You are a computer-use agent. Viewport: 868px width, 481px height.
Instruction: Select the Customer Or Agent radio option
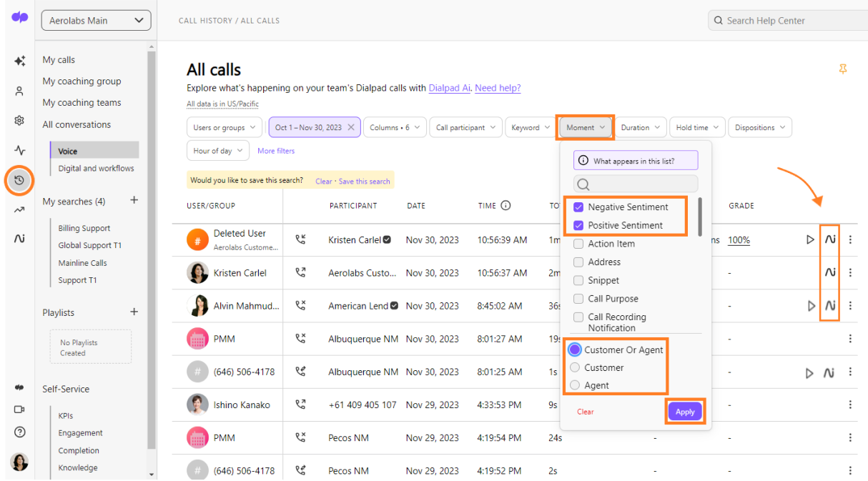575,350
